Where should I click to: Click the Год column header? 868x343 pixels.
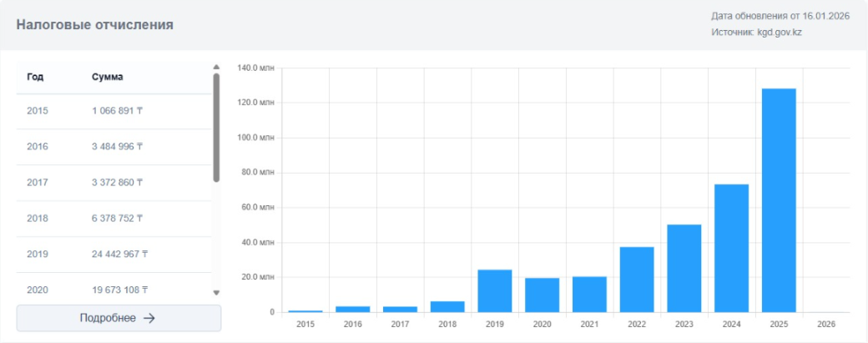pyautogui.click(x=35, y=77)
